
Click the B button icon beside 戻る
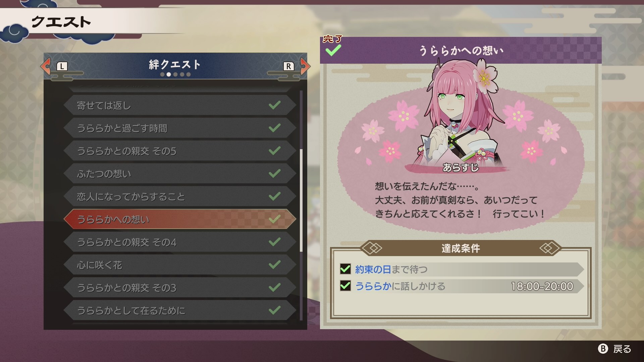pos(603,349)
